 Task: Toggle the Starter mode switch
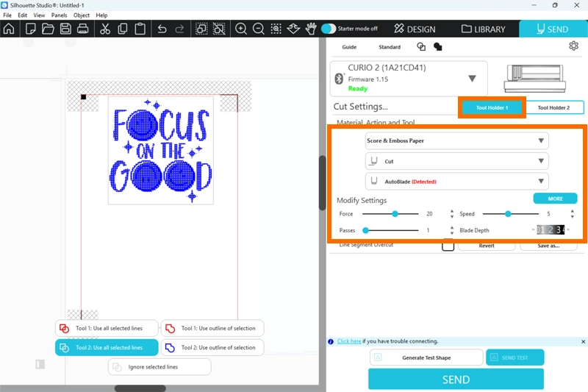(x=329, y=29)
